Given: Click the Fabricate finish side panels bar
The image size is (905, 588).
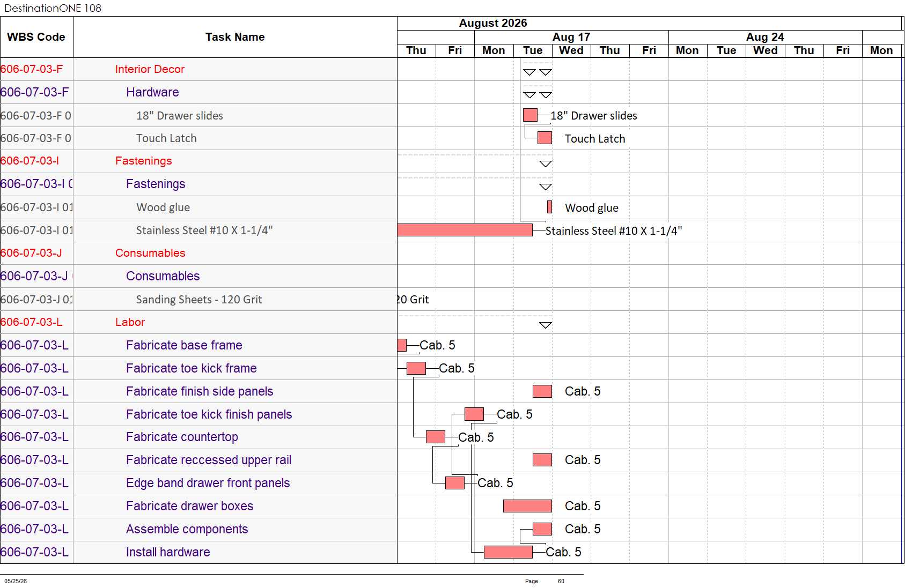Looking at the screenshot, I should click(542, 391).
